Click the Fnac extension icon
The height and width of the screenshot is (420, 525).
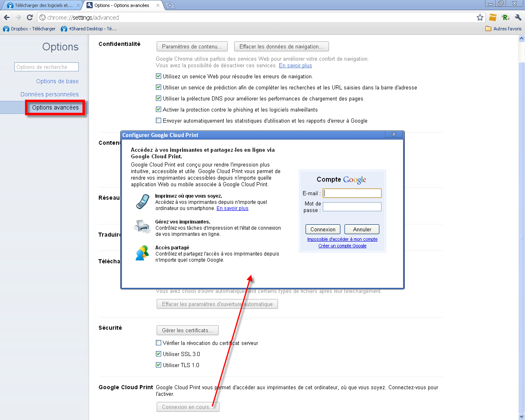[493, 17]
